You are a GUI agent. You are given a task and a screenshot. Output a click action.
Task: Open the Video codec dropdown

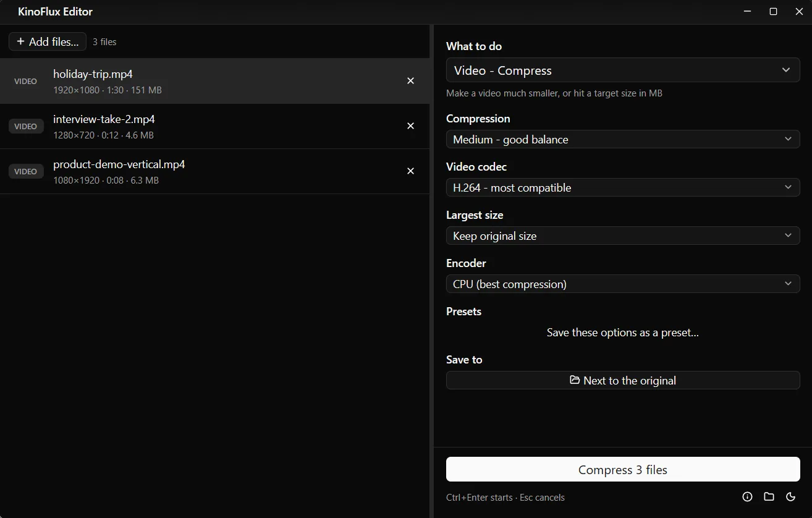tap(623, 187)
